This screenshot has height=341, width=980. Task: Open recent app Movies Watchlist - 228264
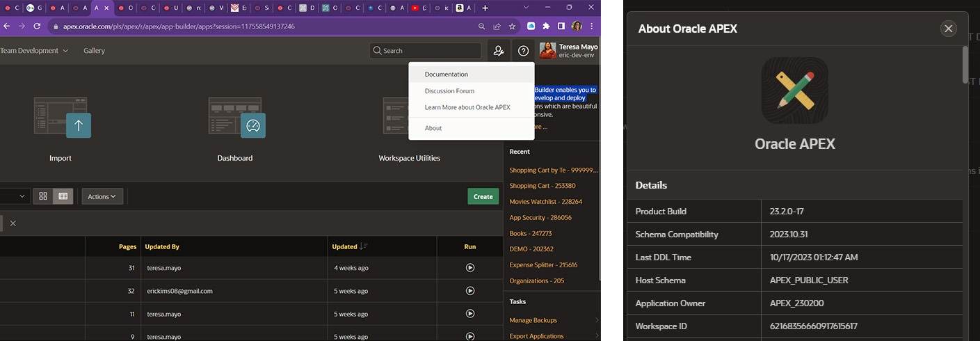546,201
